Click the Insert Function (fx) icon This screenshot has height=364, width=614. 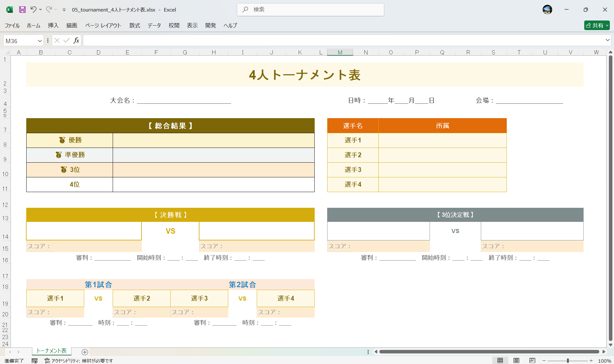(x=76, y=40)
